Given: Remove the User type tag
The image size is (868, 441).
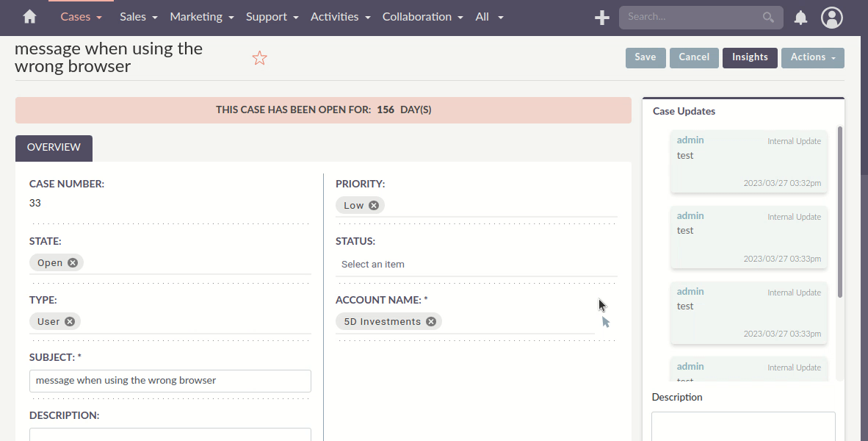Looking at the screenshot, I should pyautogui.click(x=70, y=320).
